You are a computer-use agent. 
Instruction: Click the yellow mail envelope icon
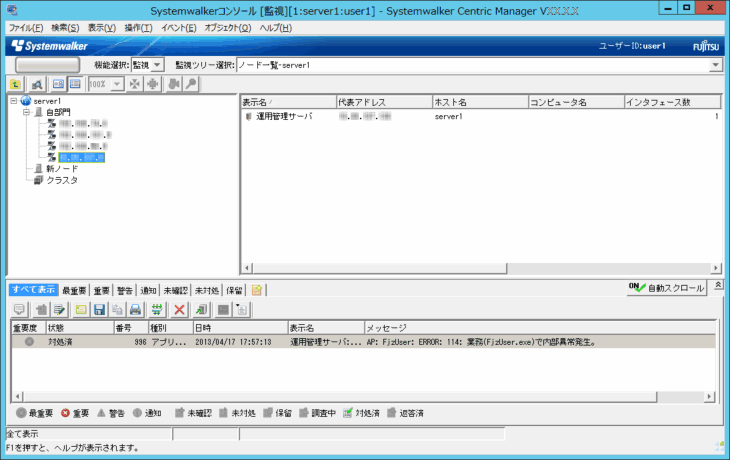coord(81,310)
